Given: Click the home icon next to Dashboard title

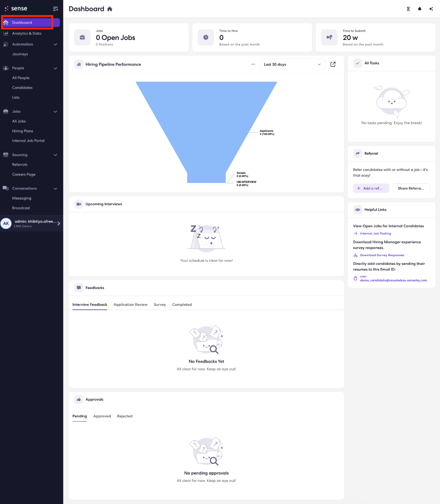Looking at the screenshot, I should click(109, 8).
